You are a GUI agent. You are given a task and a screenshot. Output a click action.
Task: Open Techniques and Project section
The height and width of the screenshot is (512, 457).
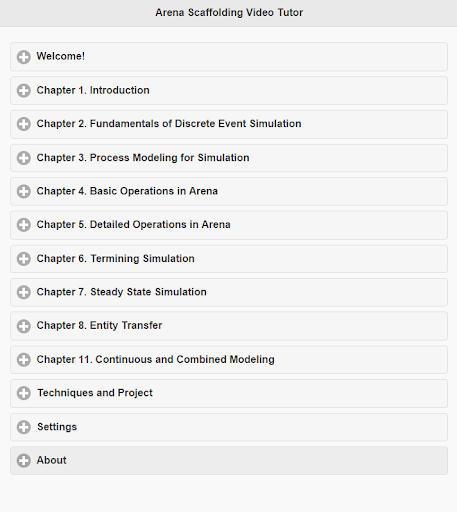(x=229, y=393)
